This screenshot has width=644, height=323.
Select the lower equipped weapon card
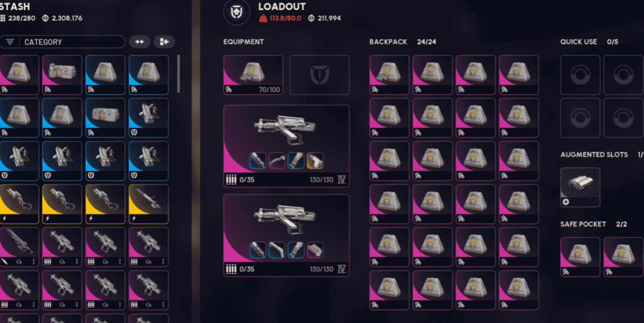coord(286,235)
